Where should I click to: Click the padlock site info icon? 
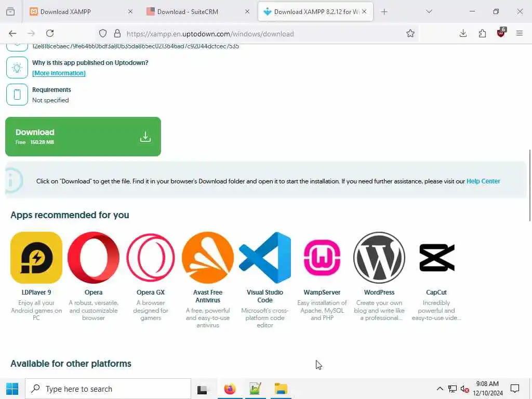pyautogui.click(x=117, y=33)
